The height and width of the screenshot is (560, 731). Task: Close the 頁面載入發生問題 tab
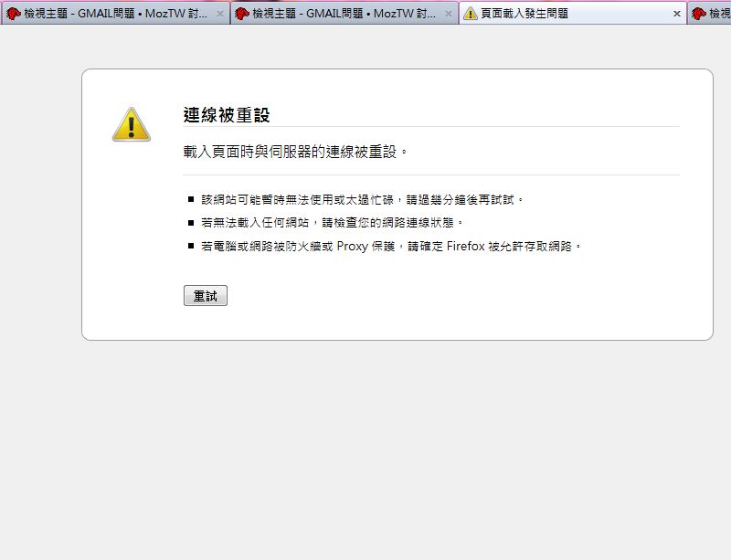[676, 14]
